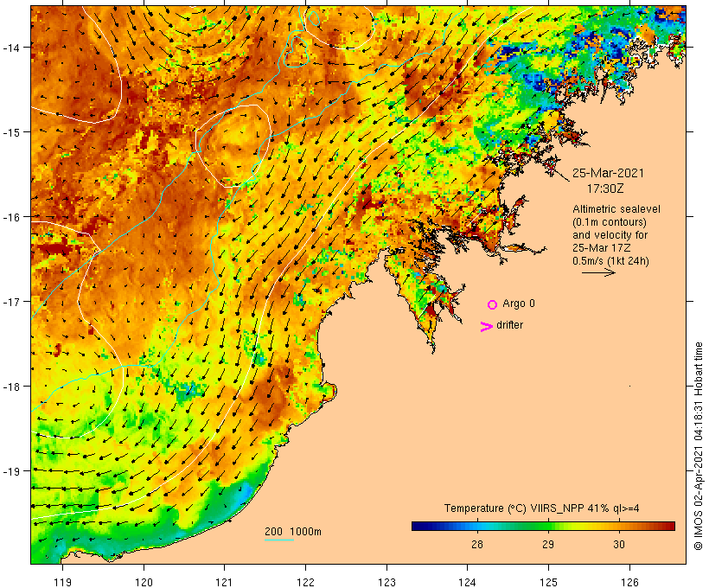Click the dark blue end of temperature colorbar
Viewport: 709px width, 588px height.
click(418, 526)
